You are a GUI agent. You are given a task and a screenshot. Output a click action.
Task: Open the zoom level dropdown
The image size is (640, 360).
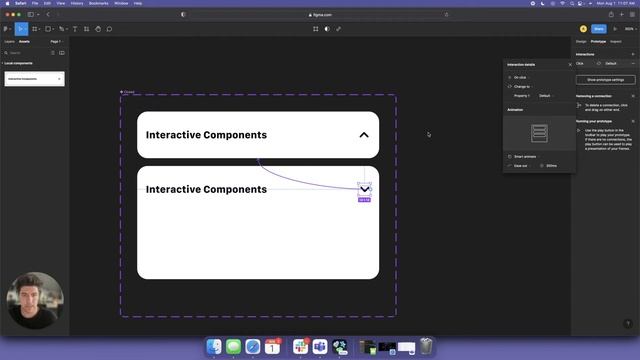pos(630,29)
